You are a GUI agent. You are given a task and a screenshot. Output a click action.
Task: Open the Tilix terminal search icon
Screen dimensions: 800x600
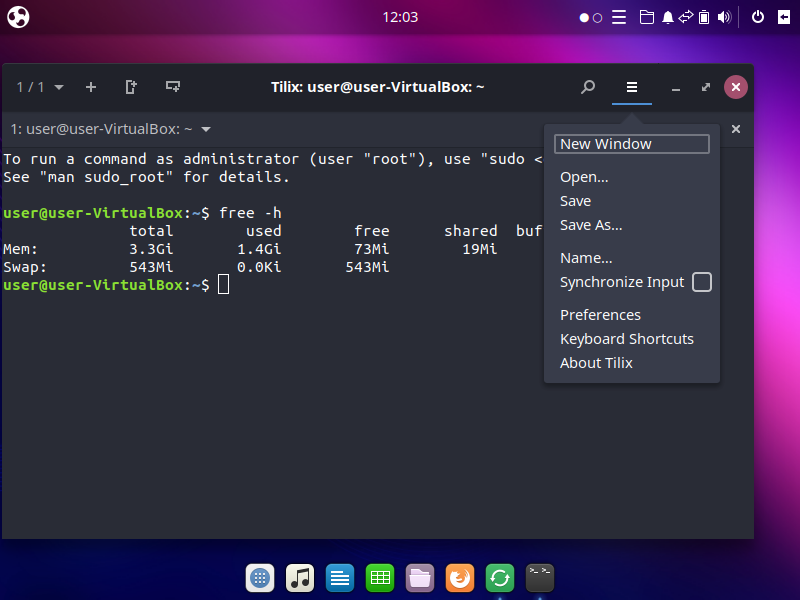click(x=588, y=87)
